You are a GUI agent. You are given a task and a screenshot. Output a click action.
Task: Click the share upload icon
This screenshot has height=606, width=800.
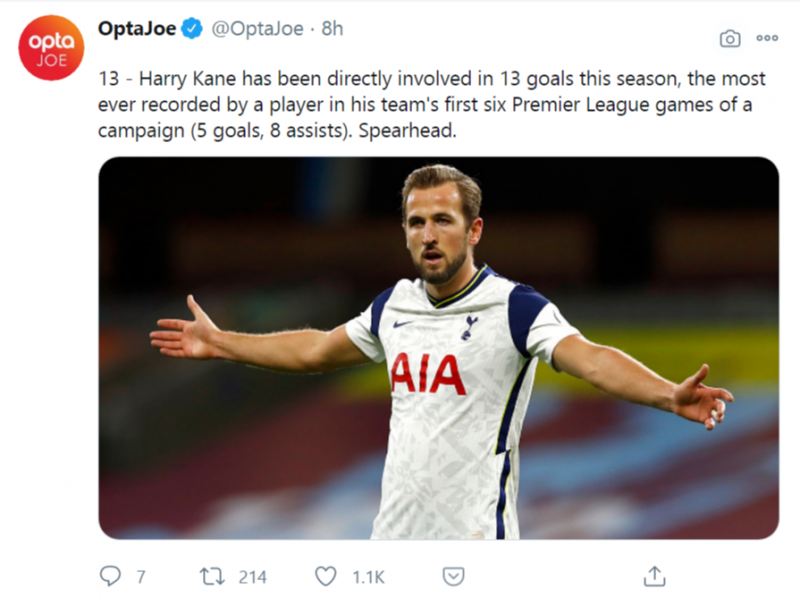[x=655, y=576]
